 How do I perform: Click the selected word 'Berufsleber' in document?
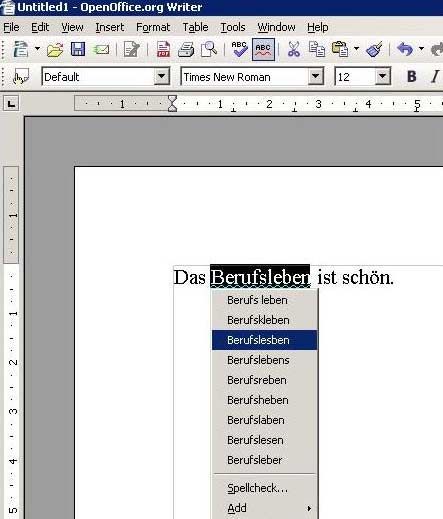260,277
